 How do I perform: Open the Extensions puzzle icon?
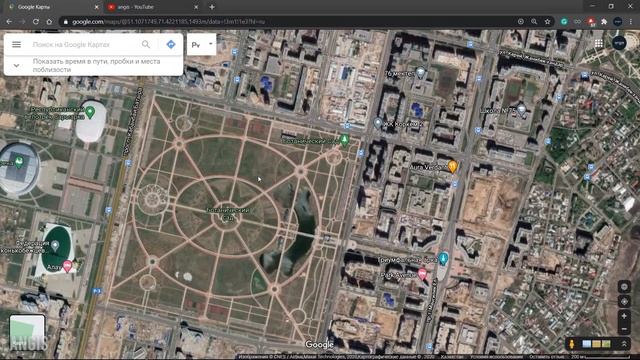click(604, 22)
